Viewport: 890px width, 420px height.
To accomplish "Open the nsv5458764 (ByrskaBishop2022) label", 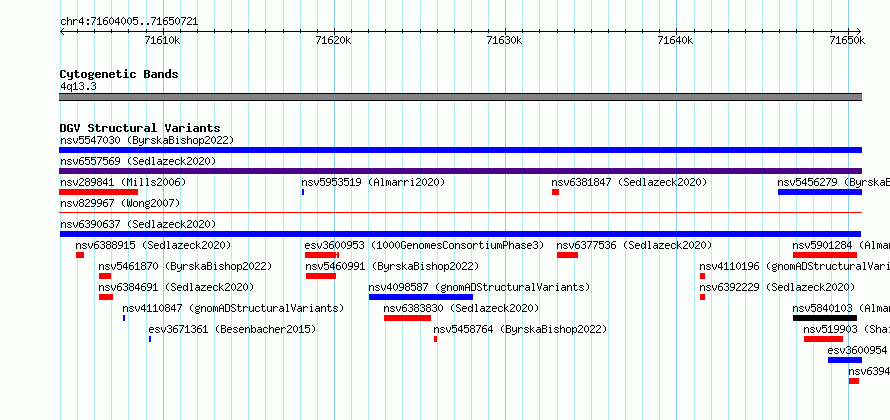I will [x=520, y=329].
